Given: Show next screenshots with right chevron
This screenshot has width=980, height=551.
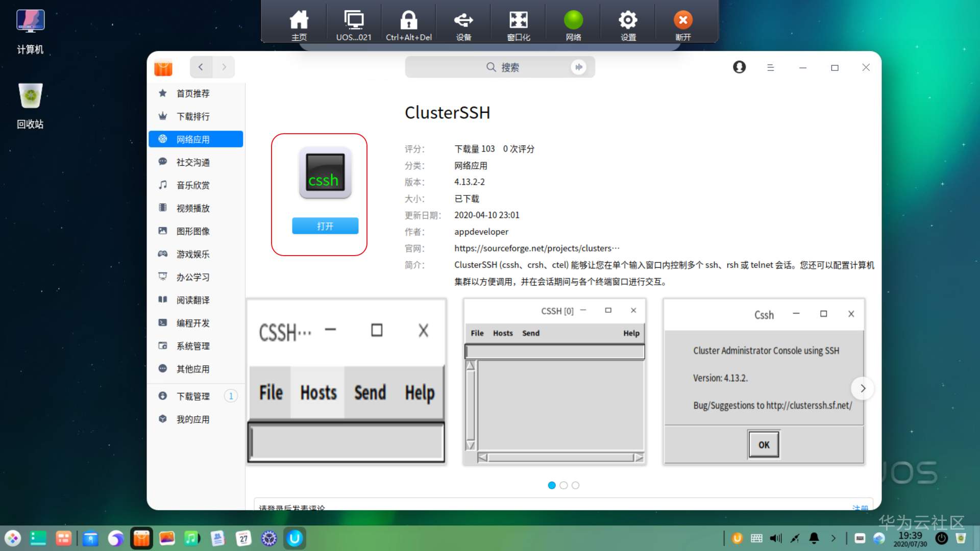Looking at the screenshot, I should pos(863,388).
